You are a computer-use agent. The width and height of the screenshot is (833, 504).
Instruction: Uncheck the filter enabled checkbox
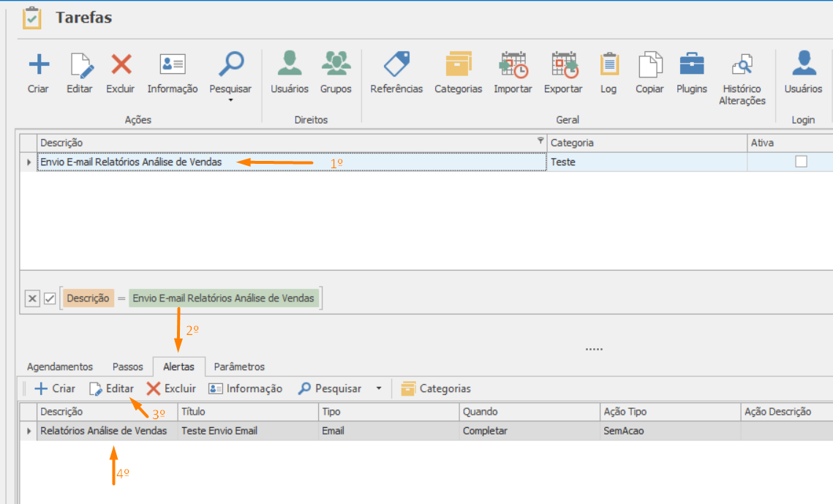point(50,298)
